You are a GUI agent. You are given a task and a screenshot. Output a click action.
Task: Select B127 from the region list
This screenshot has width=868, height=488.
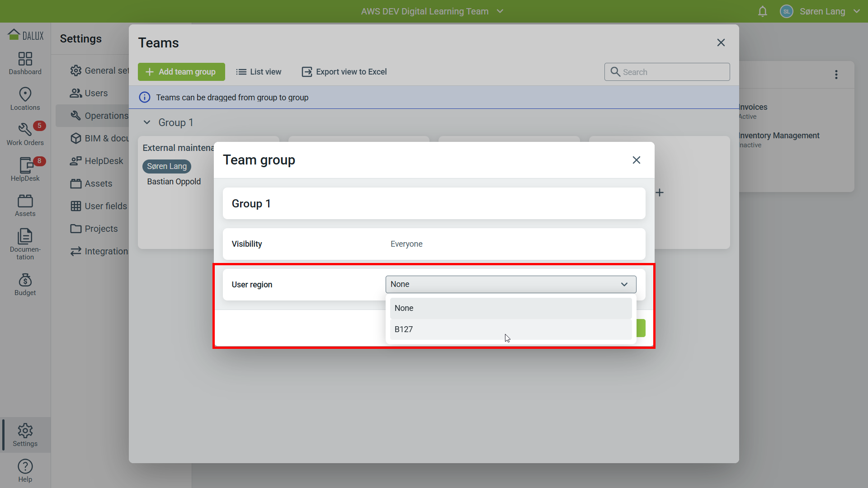(511, 329)
